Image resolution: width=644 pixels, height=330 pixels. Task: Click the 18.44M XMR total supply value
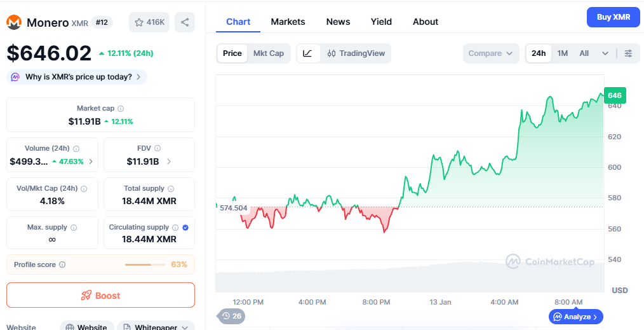click(x=149, y=201)
